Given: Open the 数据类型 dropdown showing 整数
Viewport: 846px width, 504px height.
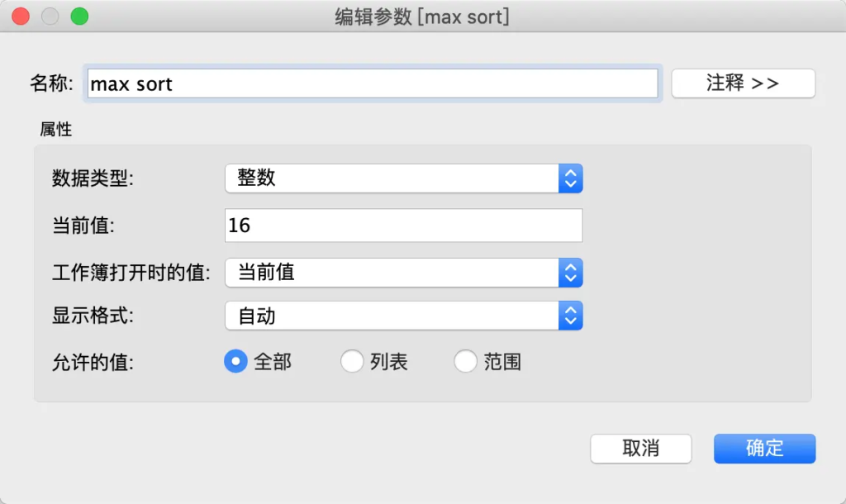Looking at the screenshot, I should point(403,178).
